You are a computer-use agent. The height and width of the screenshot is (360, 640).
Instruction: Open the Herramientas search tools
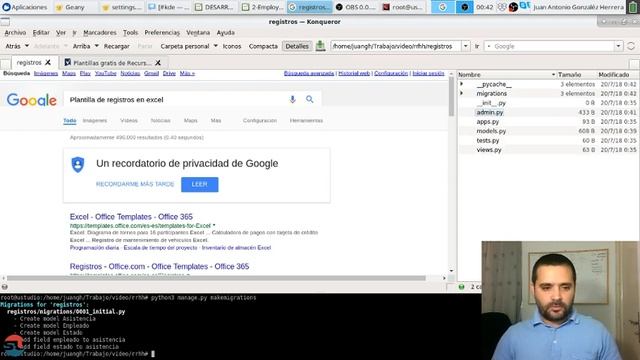pos(306,121)
